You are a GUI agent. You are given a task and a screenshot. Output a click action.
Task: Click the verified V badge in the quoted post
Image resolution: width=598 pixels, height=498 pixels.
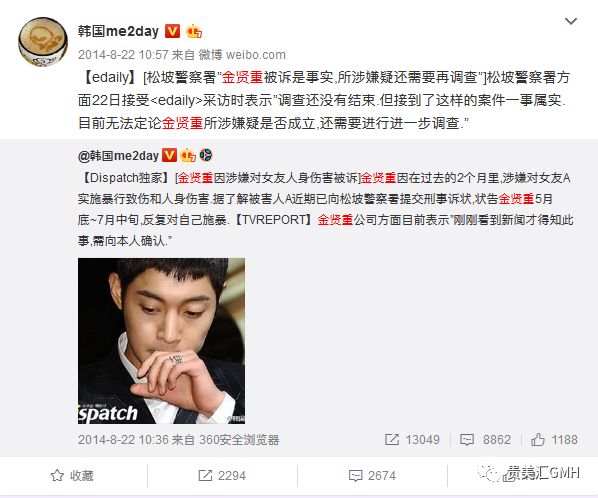[169, 155]
